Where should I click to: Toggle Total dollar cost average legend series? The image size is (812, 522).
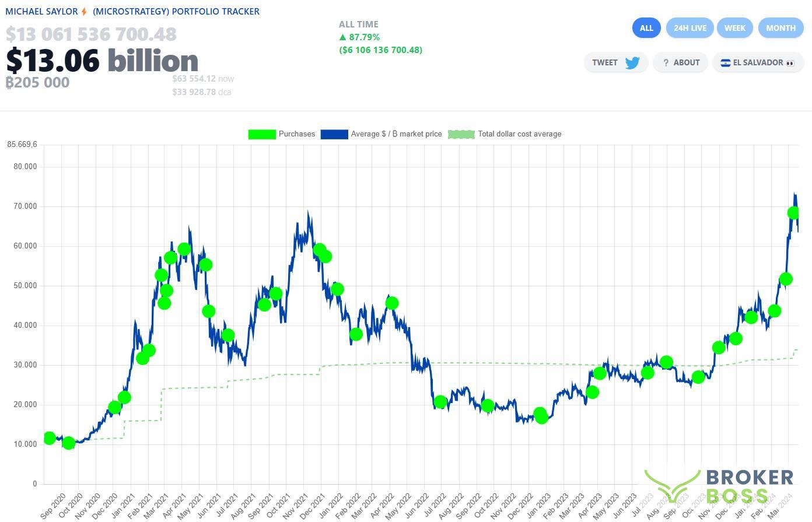coord(505,134)
